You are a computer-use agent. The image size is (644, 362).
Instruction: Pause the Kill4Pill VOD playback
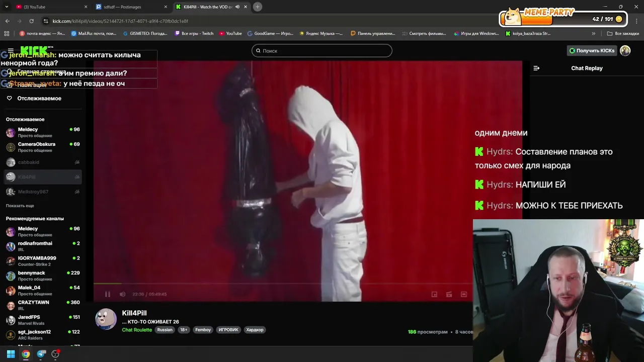[107, 294]
